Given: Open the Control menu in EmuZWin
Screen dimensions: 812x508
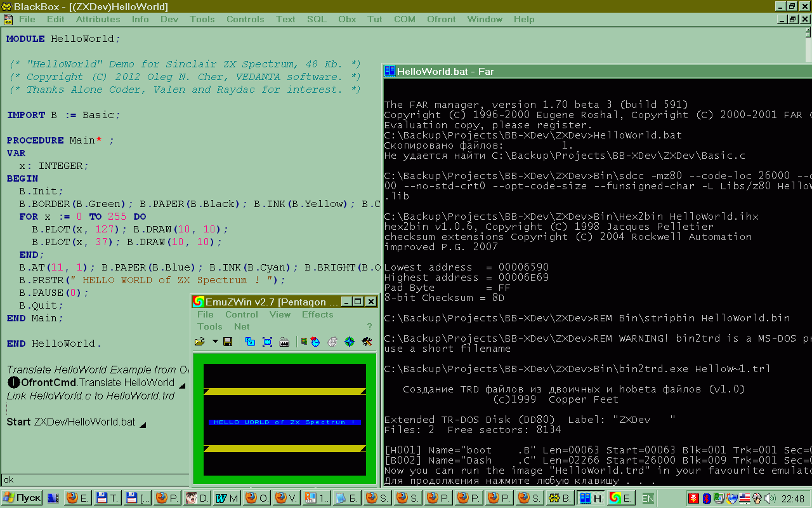Looking at the screenshot, I should click(x=242, y=314).
